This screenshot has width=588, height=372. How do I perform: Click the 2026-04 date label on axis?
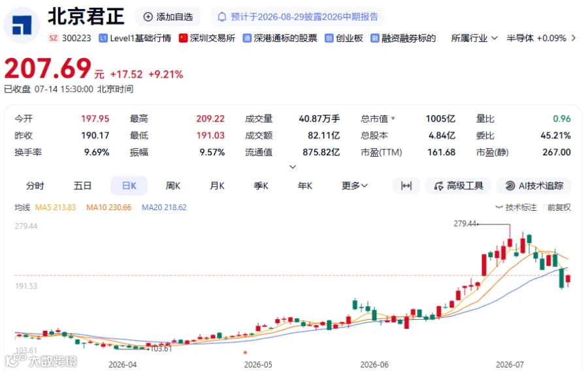point(123,365)
